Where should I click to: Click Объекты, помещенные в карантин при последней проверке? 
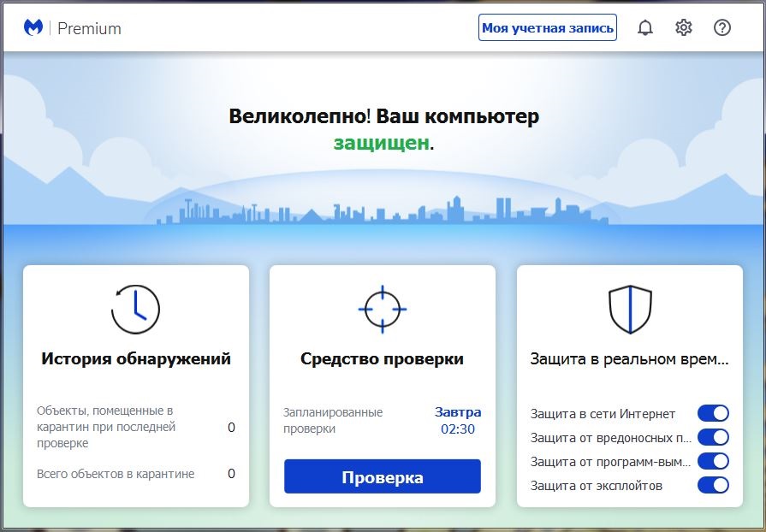click(106, 427)
